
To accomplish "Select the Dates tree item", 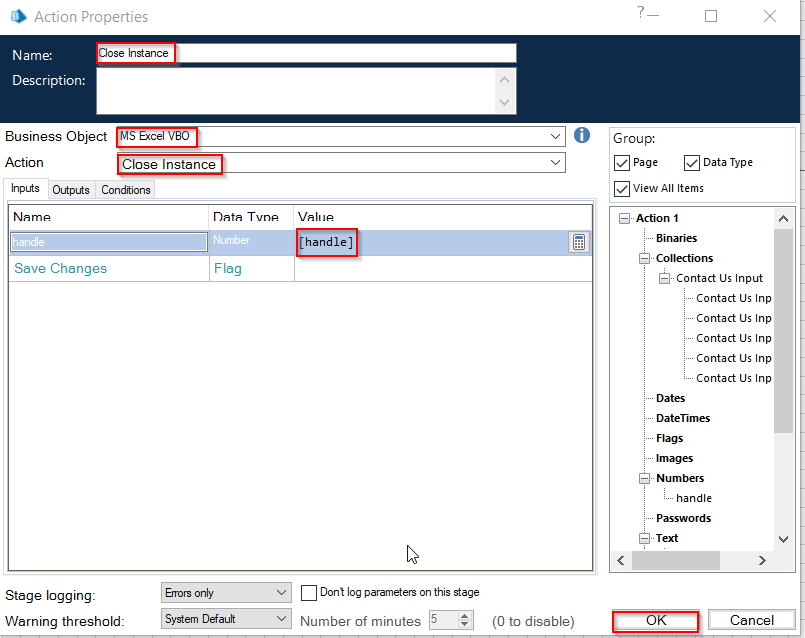I will click(x=670, y=398).
